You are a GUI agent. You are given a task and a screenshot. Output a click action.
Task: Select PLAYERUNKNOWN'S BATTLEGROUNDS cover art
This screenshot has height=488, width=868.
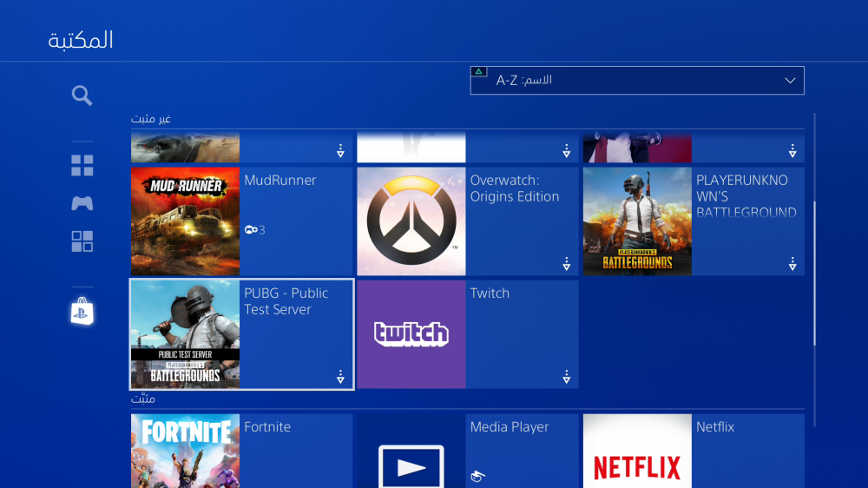[x=637, y=221]
